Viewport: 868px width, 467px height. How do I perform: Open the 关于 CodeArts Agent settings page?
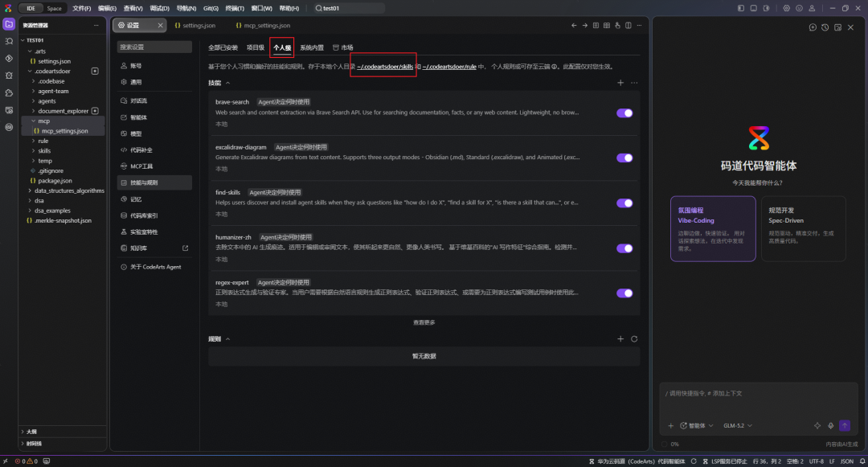click(154, 267)
